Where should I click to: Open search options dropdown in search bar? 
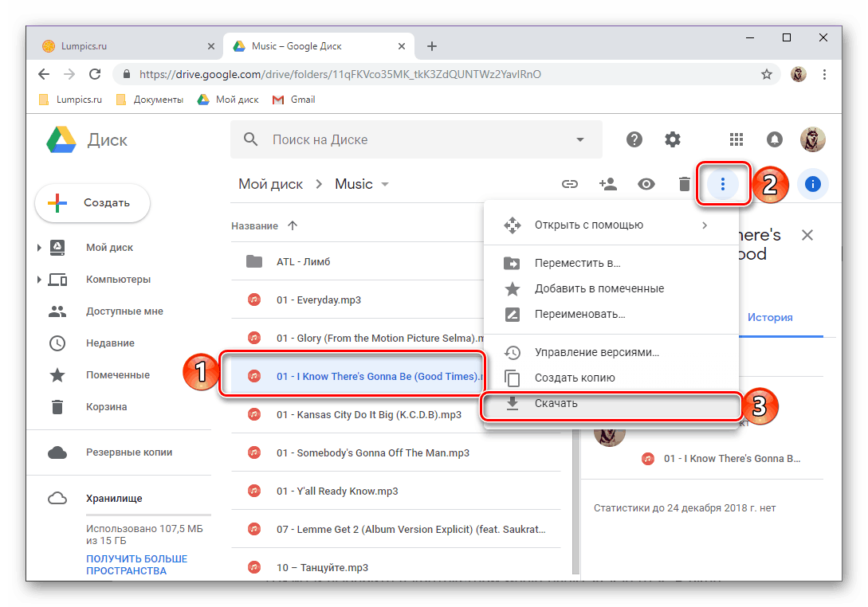pyautogui.click(x=579, y=139)
